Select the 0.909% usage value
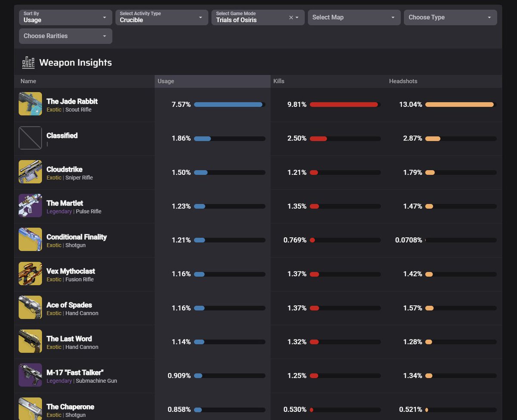 (179, 376)
